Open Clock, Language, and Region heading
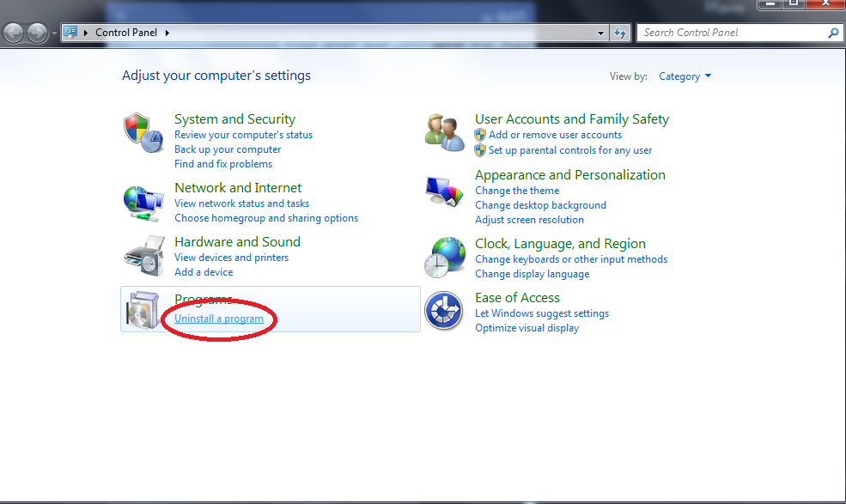 click(x=560, y=244)
